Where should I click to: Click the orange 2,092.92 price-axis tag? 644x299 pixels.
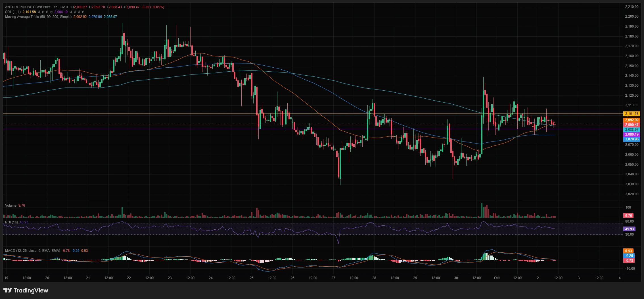click(x=632, y=120)
